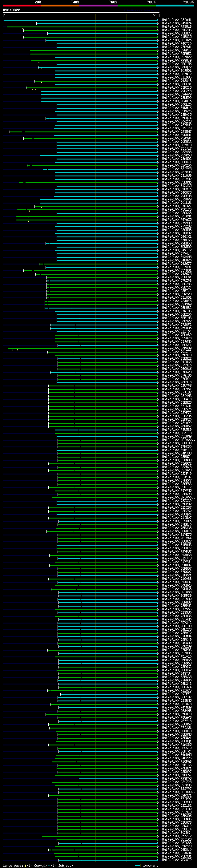Open label UniRef100_B2SYP7
This screenshot has width=197, height=868.
coord(176,789)
